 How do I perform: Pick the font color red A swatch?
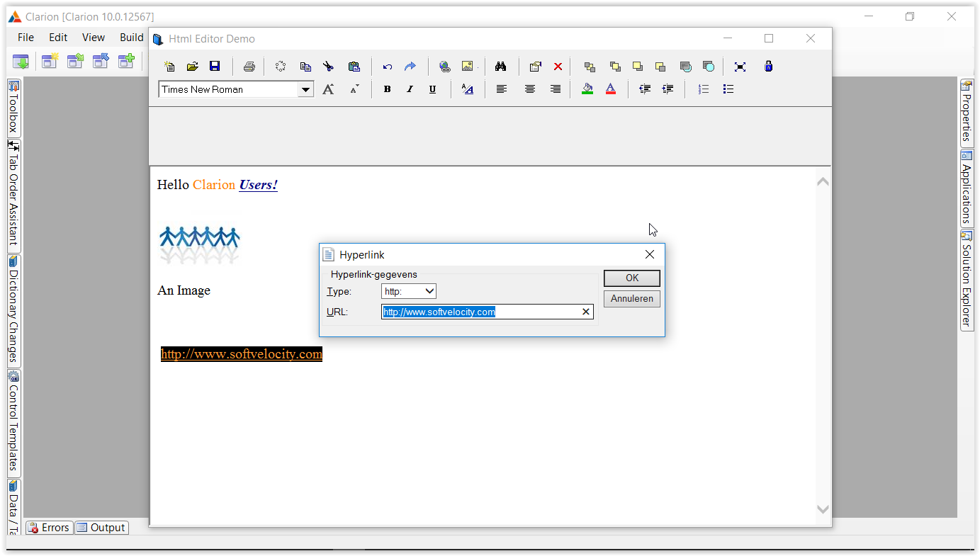pyautogui.click(x=610, y=89)
